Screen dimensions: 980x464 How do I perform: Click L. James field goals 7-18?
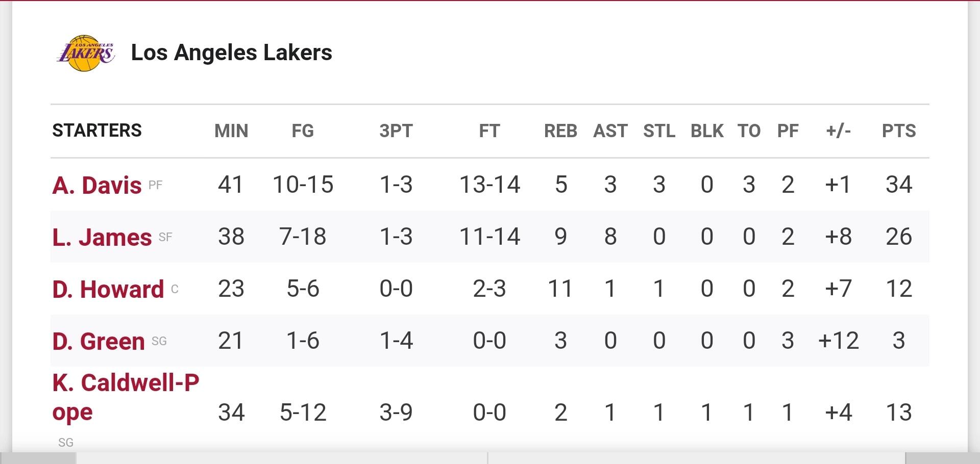(x=303, y=237)
